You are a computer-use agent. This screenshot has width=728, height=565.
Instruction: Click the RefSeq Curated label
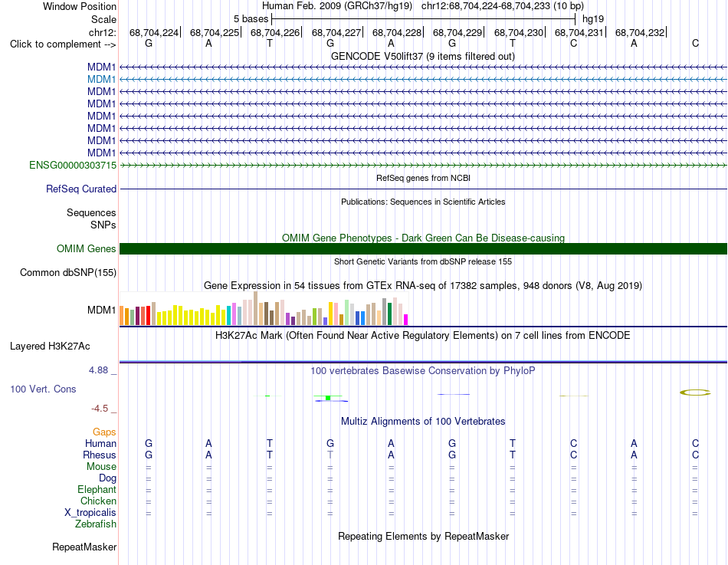click(x=80, y=189)
